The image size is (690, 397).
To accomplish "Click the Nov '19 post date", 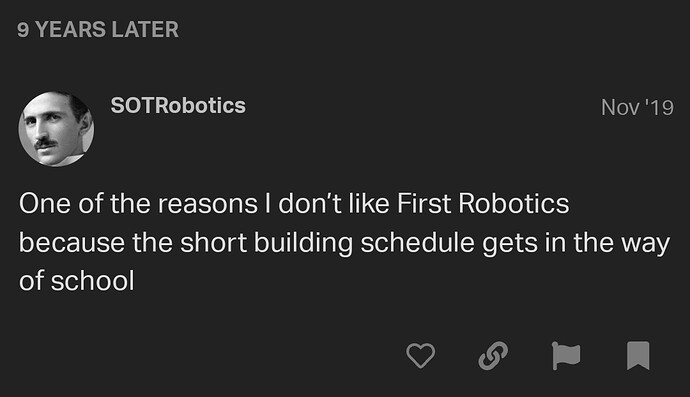I will click(637, 107).
